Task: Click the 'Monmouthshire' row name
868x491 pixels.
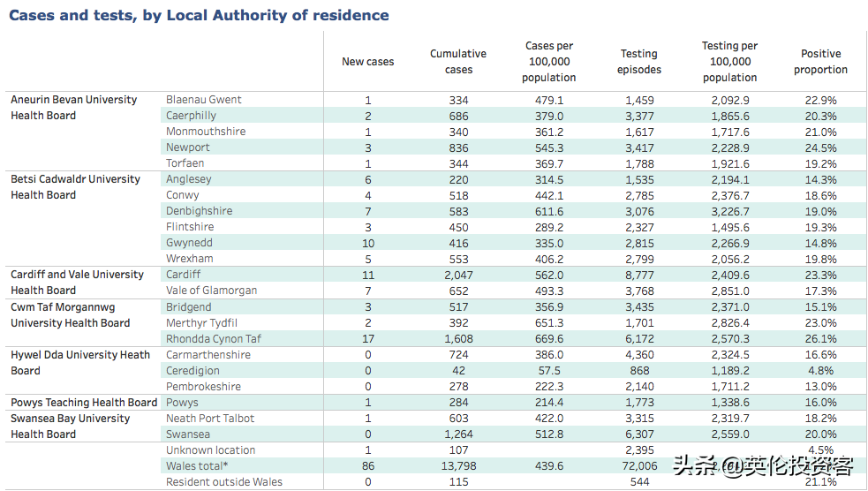Action: click(206, 132)
